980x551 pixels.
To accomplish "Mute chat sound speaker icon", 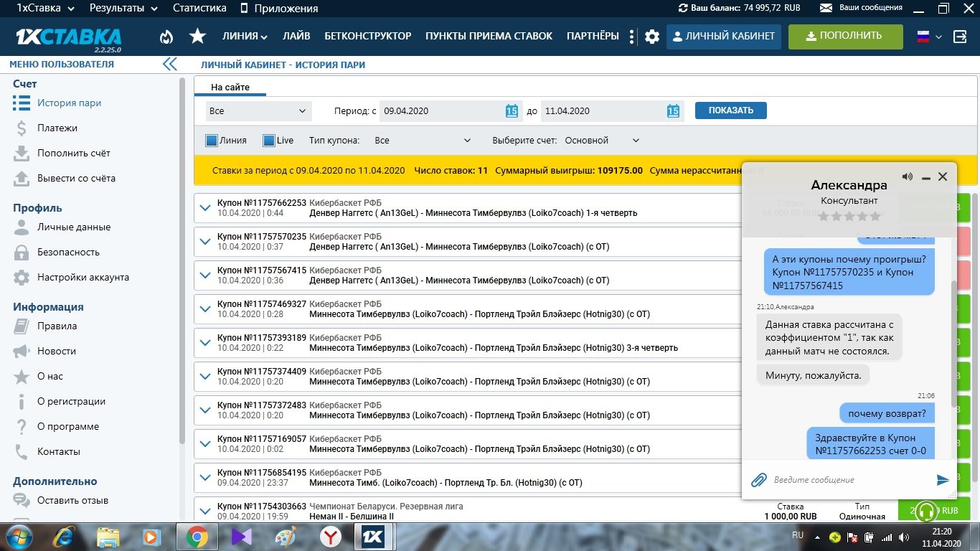I will [908, 176].
